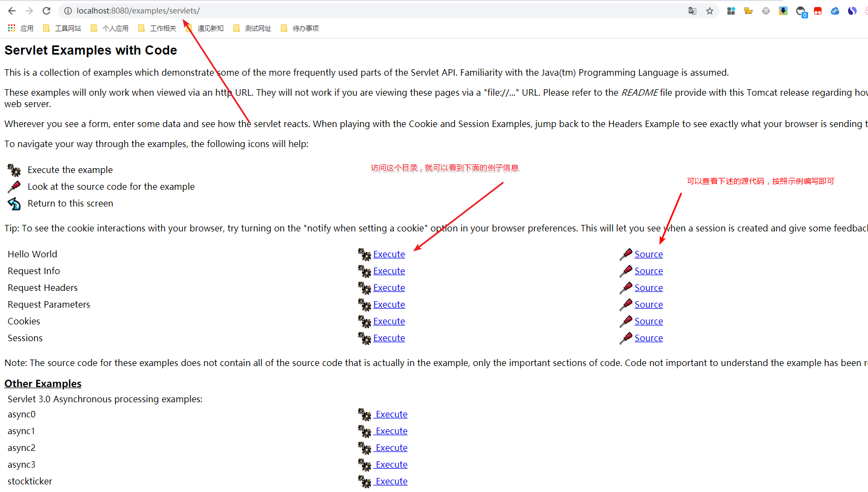868x492 pixels.
Task: Click the 'Execute the example' legend text
Action: pos(70,170)
